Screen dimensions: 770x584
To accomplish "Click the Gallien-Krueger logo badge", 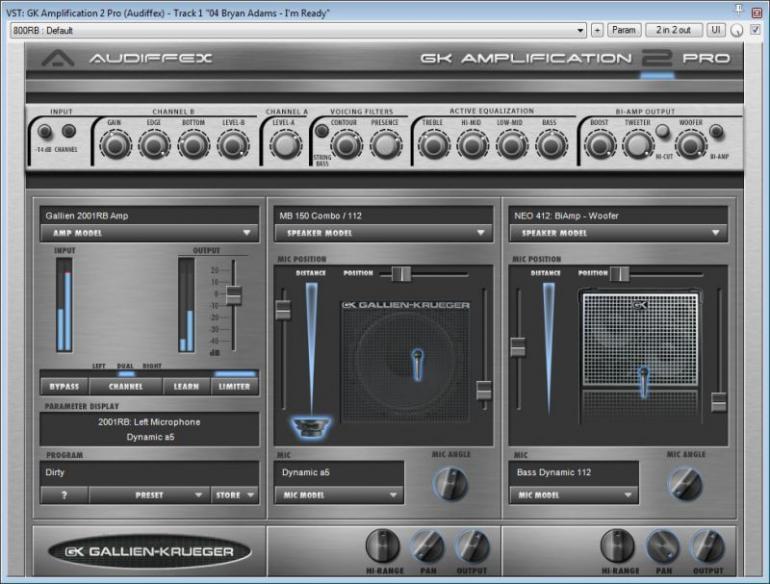I will tap(149, 551).
